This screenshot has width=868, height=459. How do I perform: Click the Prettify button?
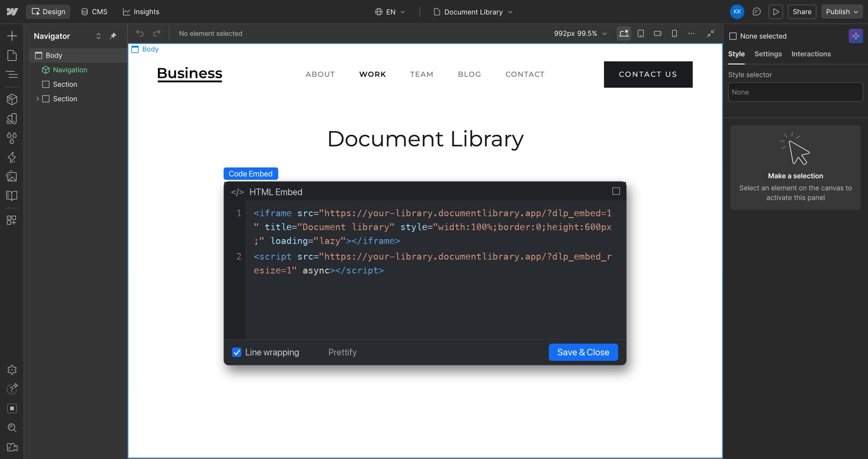point(342,352)
